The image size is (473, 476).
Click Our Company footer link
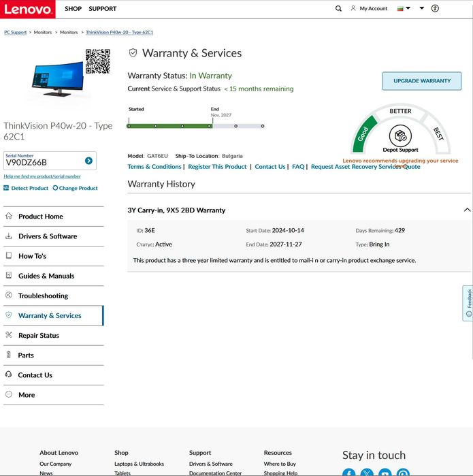tap(56, 464)
